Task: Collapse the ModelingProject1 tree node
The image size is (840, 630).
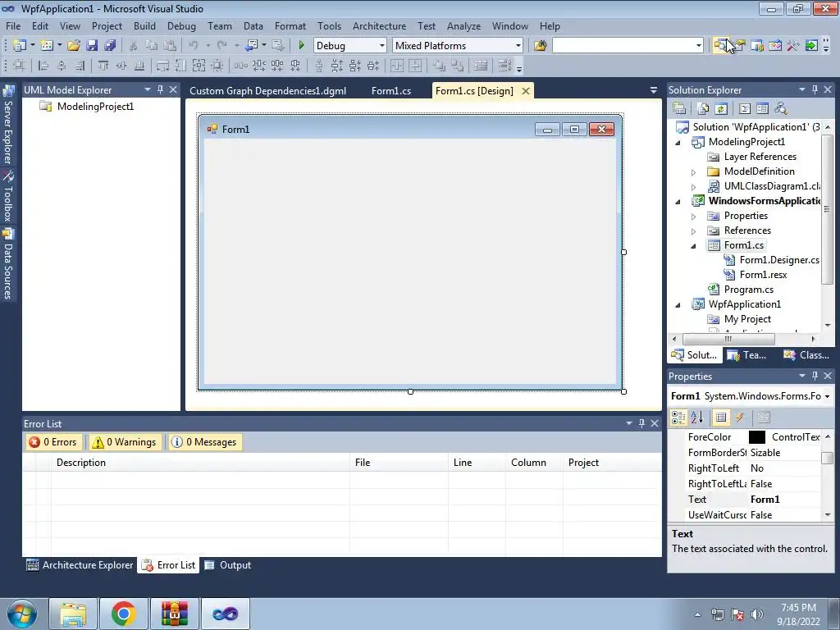Action: click(x=678, y=143)
